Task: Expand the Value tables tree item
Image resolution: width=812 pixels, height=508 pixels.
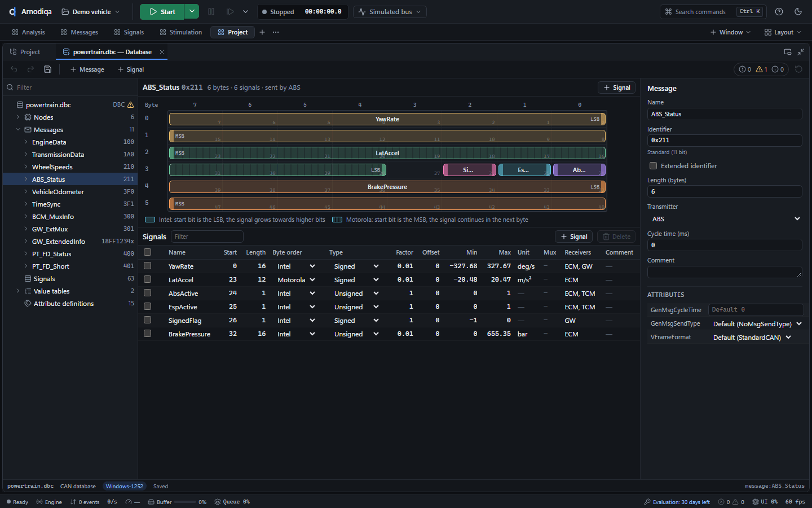Action: point(18,291)
